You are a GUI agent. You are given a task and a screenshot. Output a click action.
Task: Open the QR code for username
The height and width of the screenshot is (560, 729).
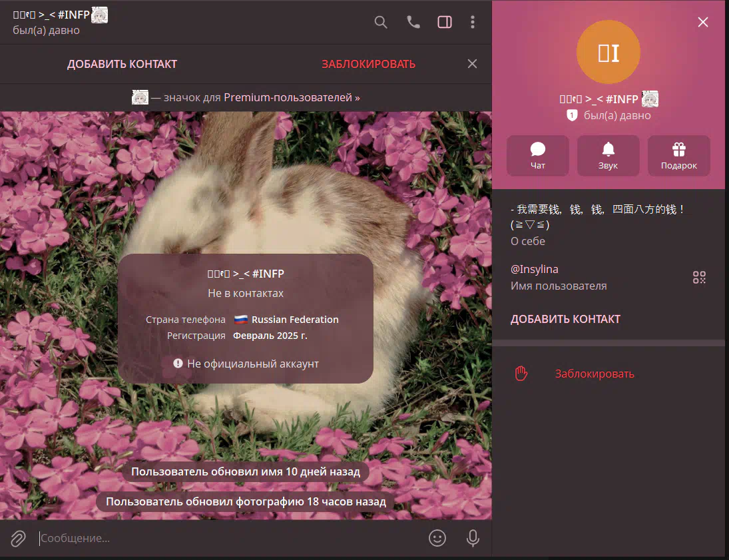point(699,278)
